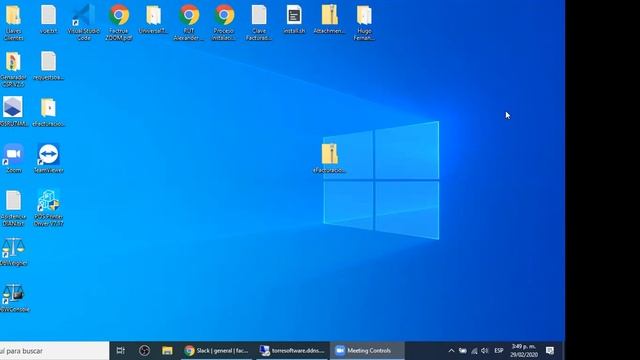Launch the Zoom desktop shortcut
Screen dimensions: 640x360
coord(13,158)
